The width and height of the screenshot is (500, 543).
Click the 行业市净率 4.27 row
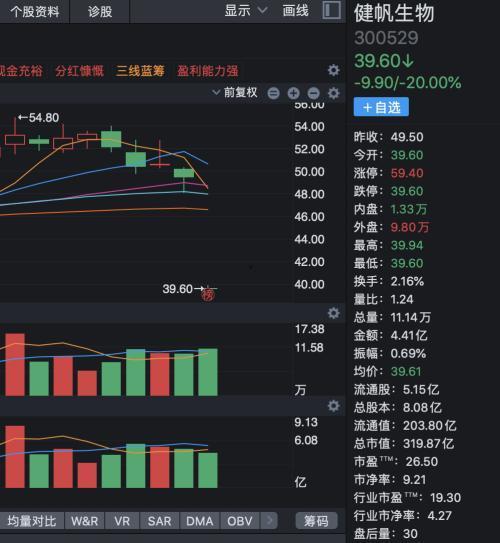[x=403, y=516]
